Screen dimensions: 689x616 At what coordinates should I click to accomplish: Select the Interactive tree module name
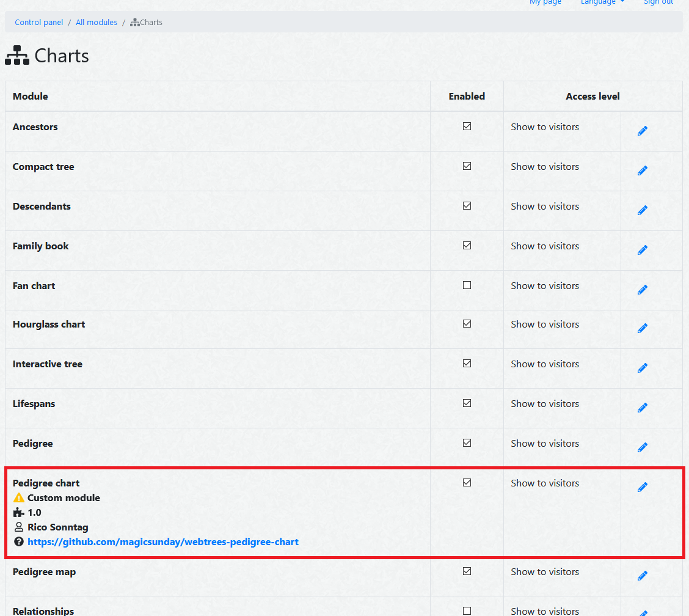(48, 364)
